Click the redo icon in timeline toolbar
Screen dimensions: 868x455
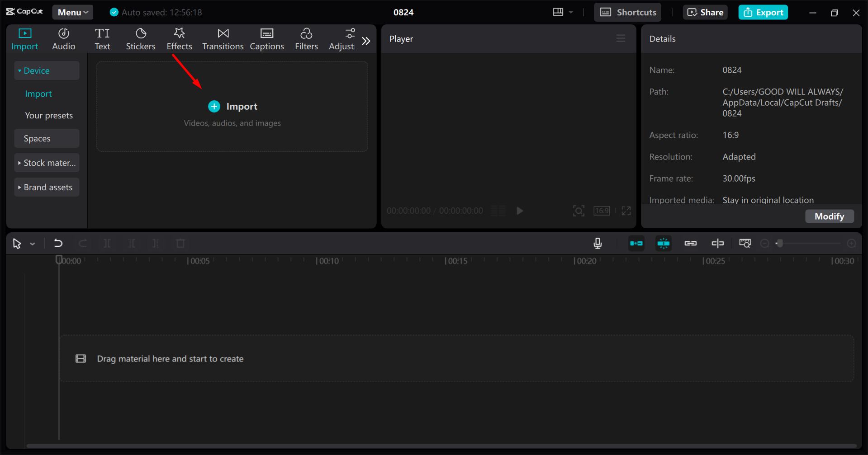tap(83, 243)
